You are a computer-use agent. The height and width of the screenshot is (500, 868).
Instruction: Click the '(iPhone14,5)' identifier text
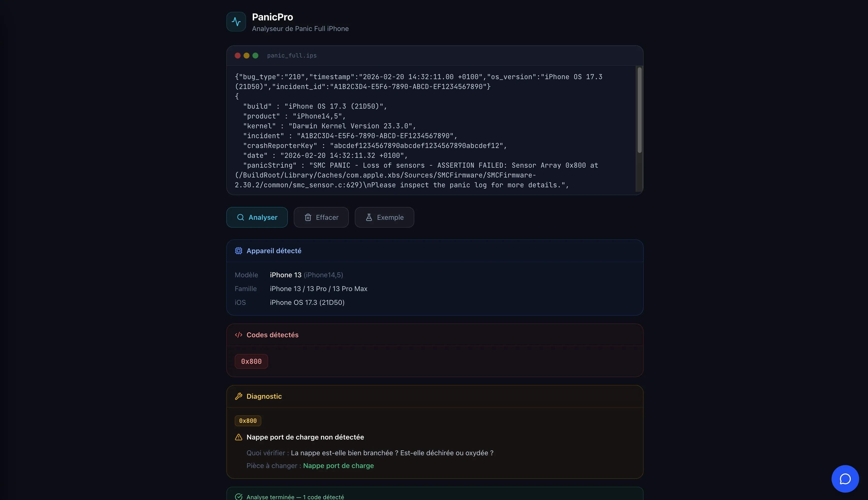[x=323, y=275]
